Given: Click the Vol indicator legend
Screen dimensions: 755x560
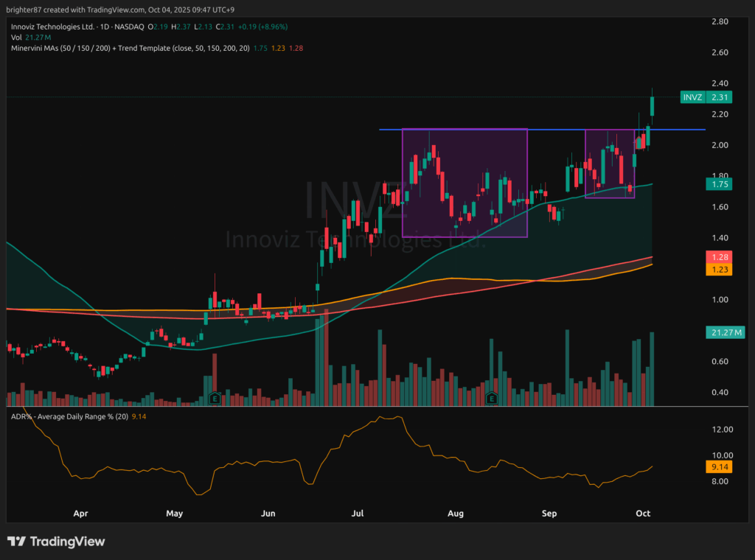Looking at the screenshot, I should pyautogui.click(x=16, y=37).
